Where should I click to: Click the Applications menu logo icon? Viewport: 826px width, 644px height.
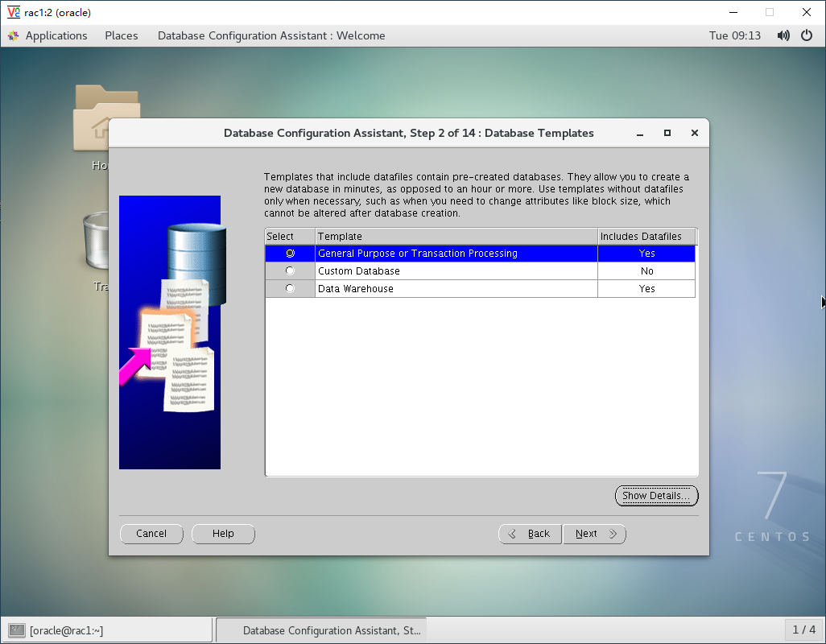click(13, 35)
